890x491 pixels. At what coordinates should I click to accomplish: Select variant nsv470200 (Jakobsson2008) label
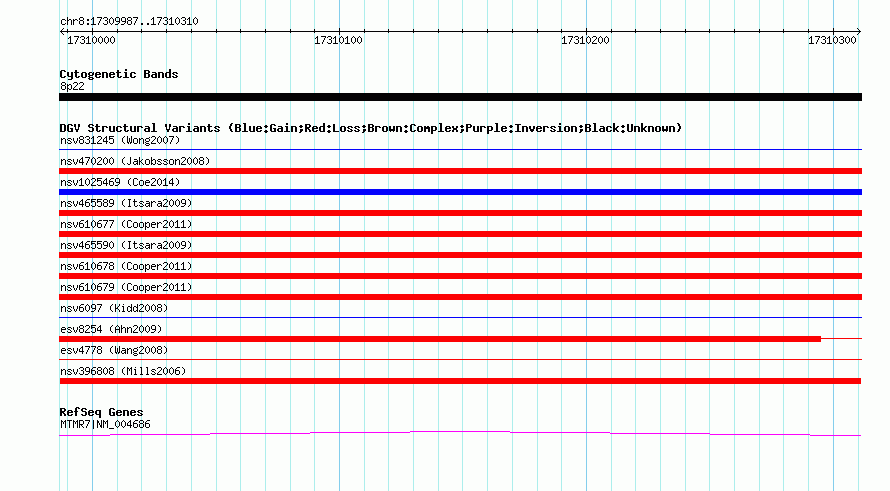(x=135, y=161)
